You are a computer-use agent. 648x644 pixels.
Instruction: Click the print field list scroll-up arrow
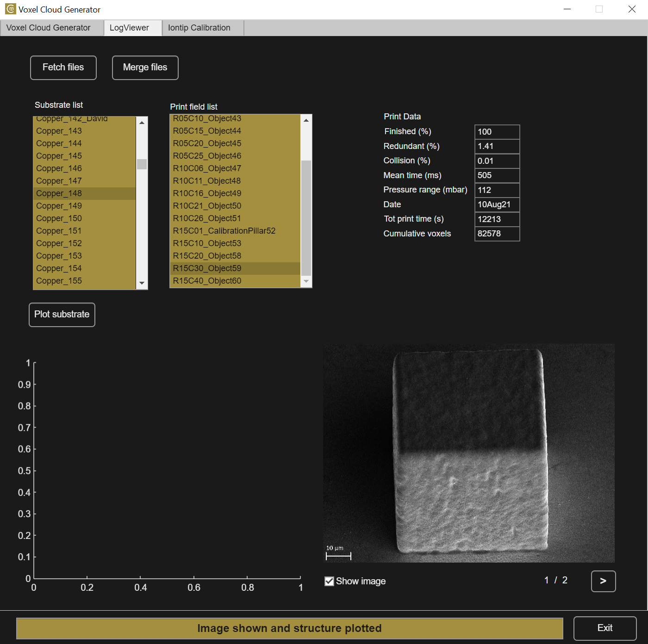[306, 120]
